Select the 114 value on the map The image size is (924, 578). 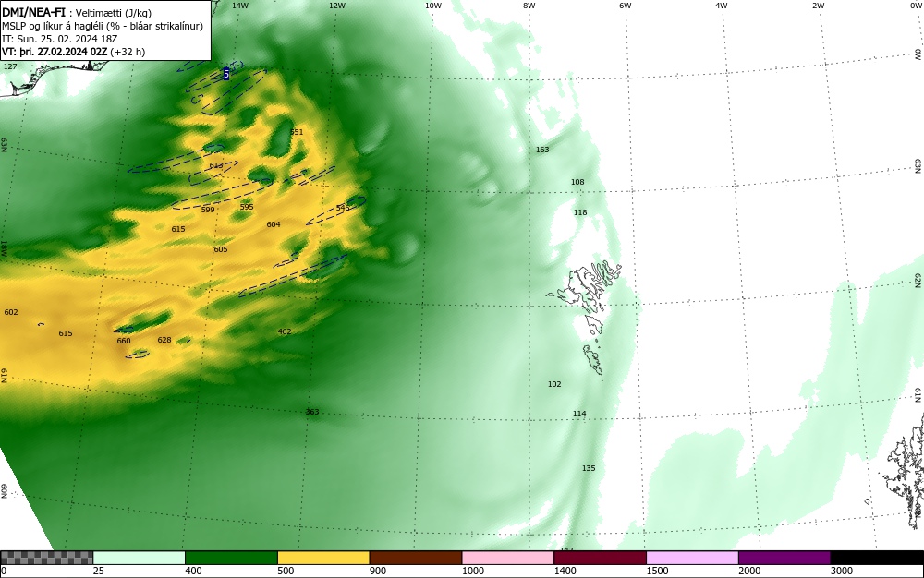(x=579, y=414)
